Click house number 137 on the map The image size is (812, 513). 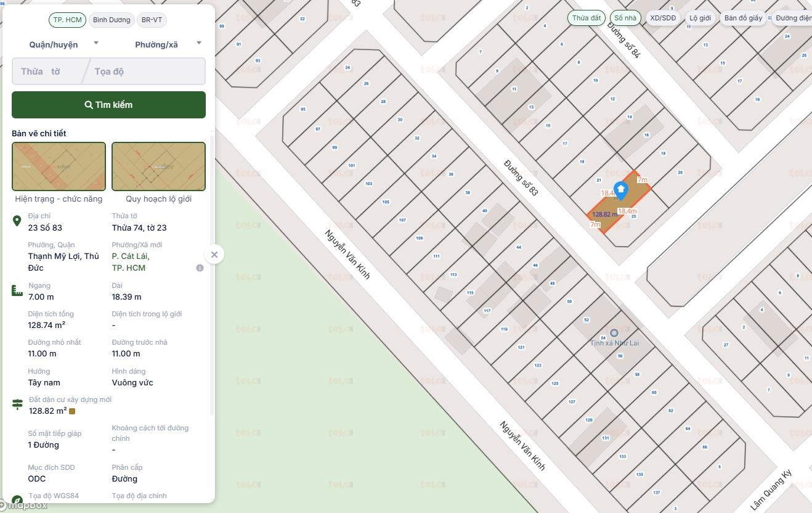(657, 492)
